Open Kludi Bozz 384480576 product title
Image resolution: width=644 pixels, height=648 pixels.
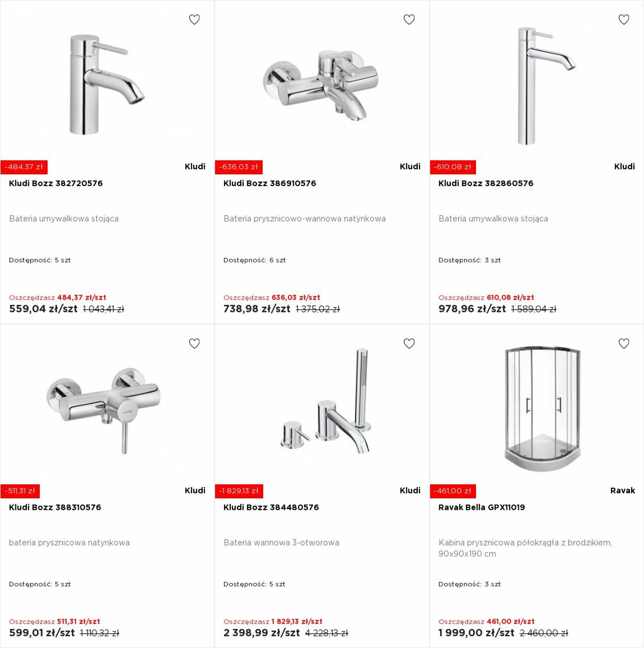pos(271,507)
